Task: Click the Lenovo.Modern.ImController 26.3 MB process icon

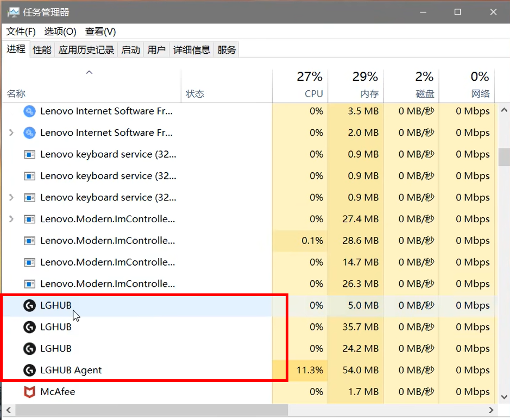Action: coord(29,284)
